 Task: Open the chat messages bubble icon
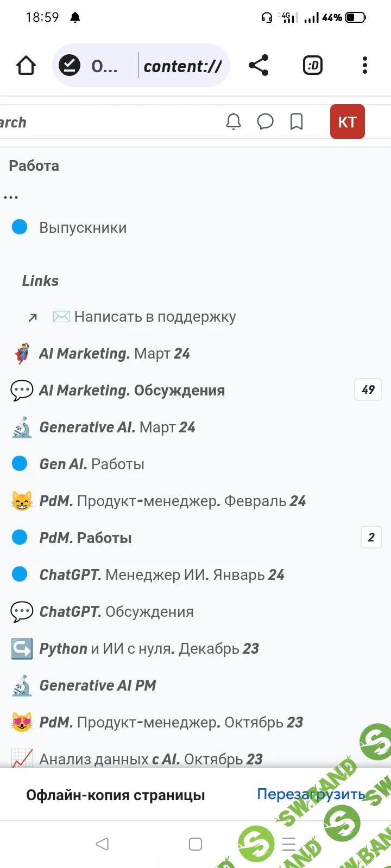tap(265, 122)
